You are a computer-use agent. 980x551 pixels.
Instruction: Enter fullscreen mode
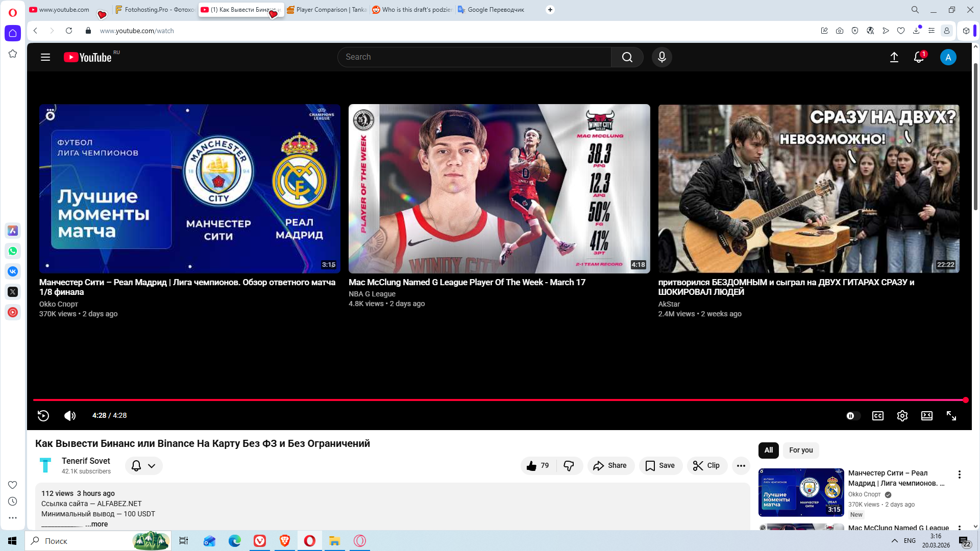coord(951,416)
